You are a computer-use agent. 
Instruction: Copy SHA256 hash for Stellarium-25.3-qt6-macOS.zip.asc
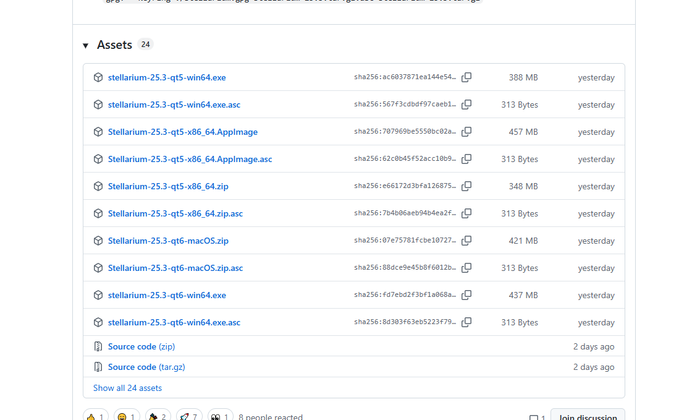(x=467, y=268)
